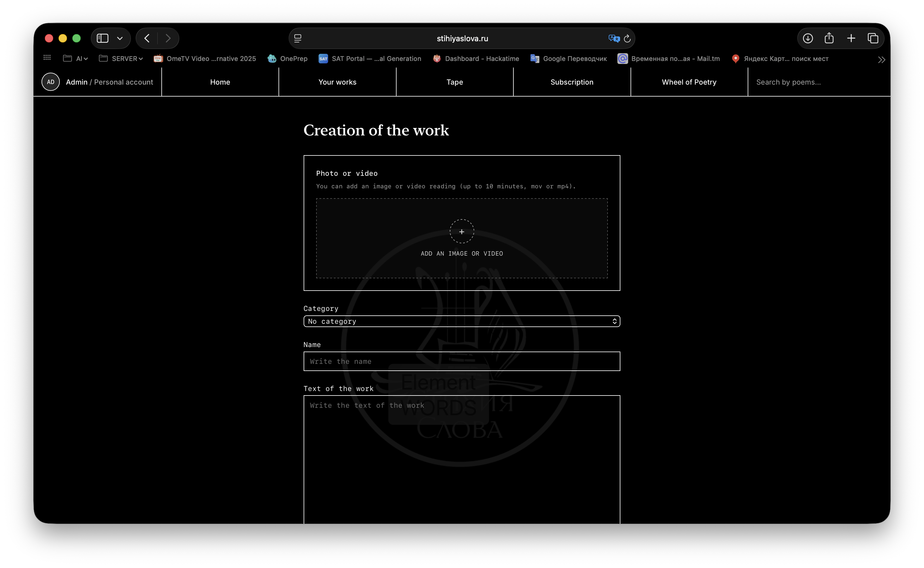Click the Photo or video label

347,173
